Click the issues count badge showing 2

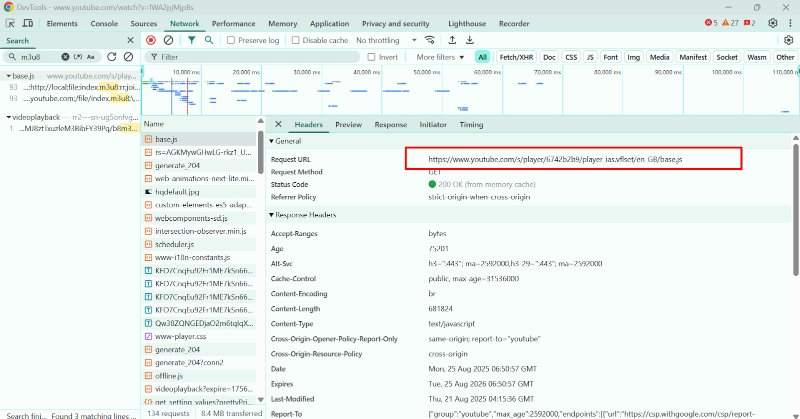point(750,23)
